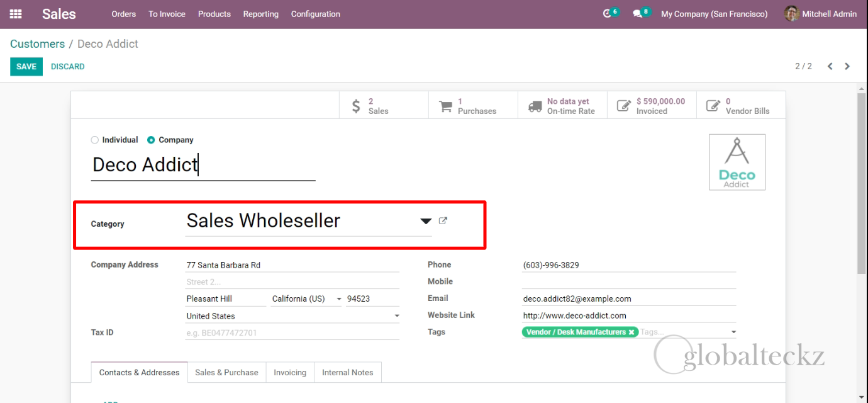Open the Orders menu
Screen dimensions: 868x403
[x=123, y=14]
